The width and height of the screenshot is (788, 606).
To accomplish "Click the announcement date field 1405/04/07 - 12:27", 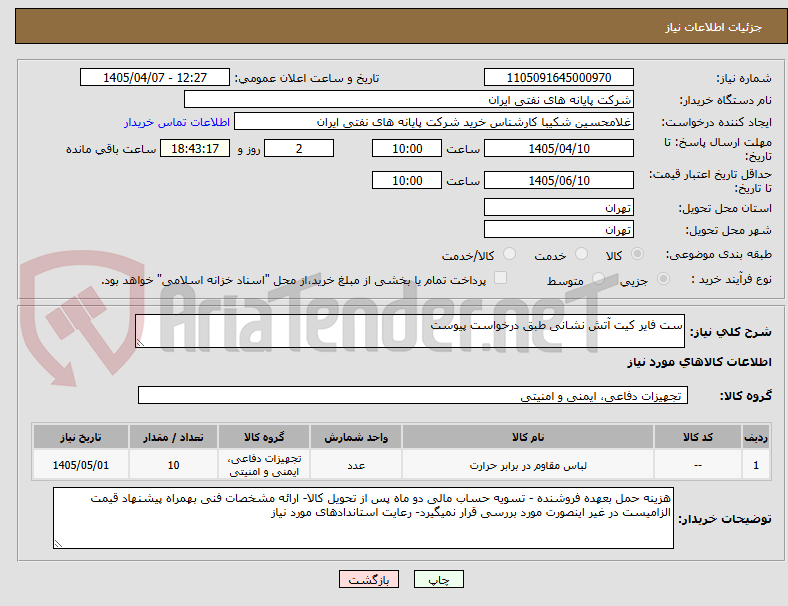I will (155, 77).
